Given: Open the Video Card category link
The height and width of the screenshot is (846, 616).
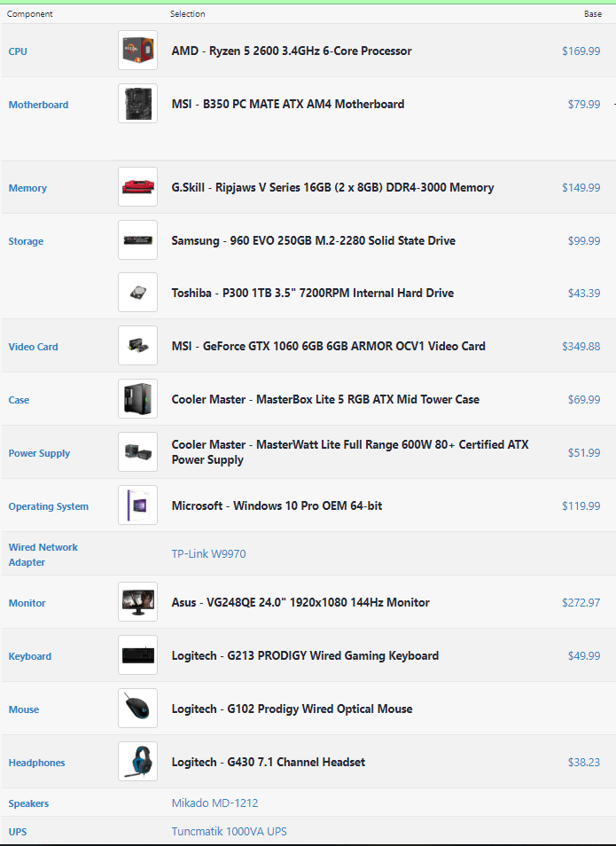Looking at the screenshot, I should 33,347.
